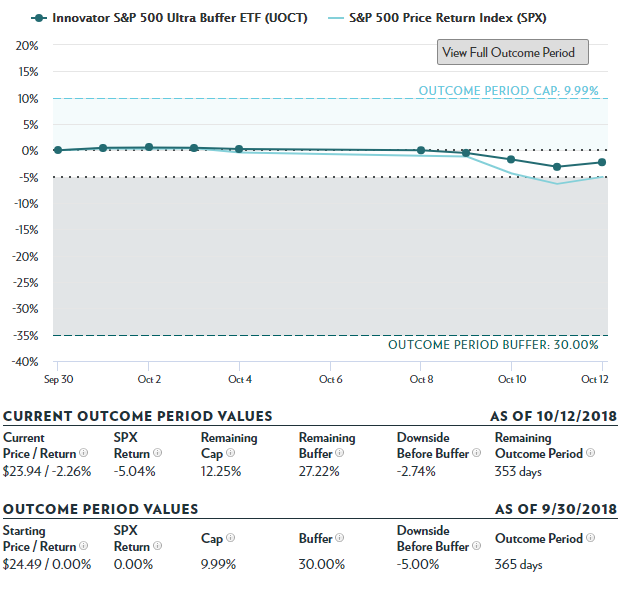The height and width of the screenshot is (598, 637).
Task: Open info icon beside starting Downside Before Buffer
Action: (x=477, y=546)
